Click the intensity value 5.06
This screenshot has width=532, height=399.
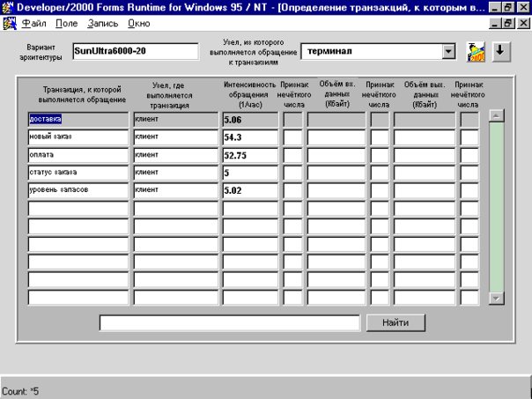click(x=250, y=120)
